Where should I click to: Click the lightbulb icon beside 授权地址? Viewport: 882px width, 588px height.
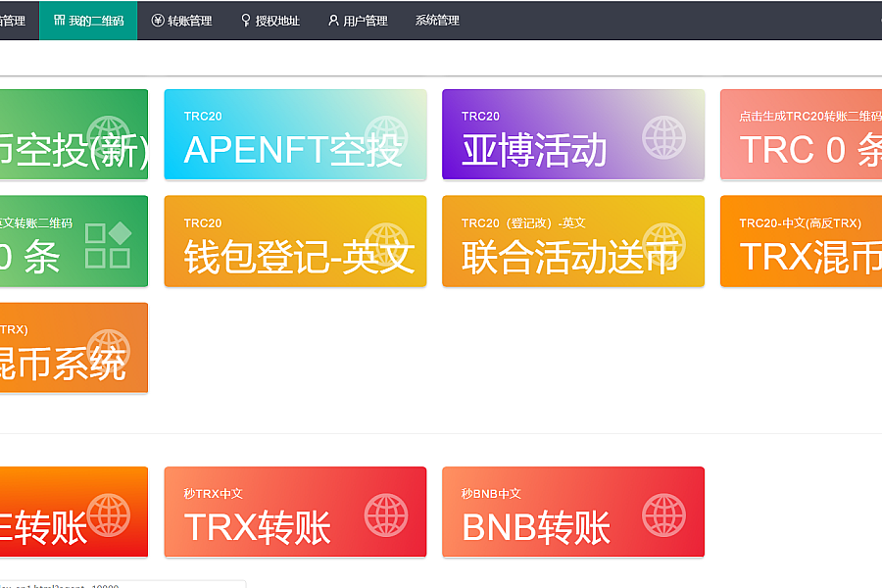(245, 21)
